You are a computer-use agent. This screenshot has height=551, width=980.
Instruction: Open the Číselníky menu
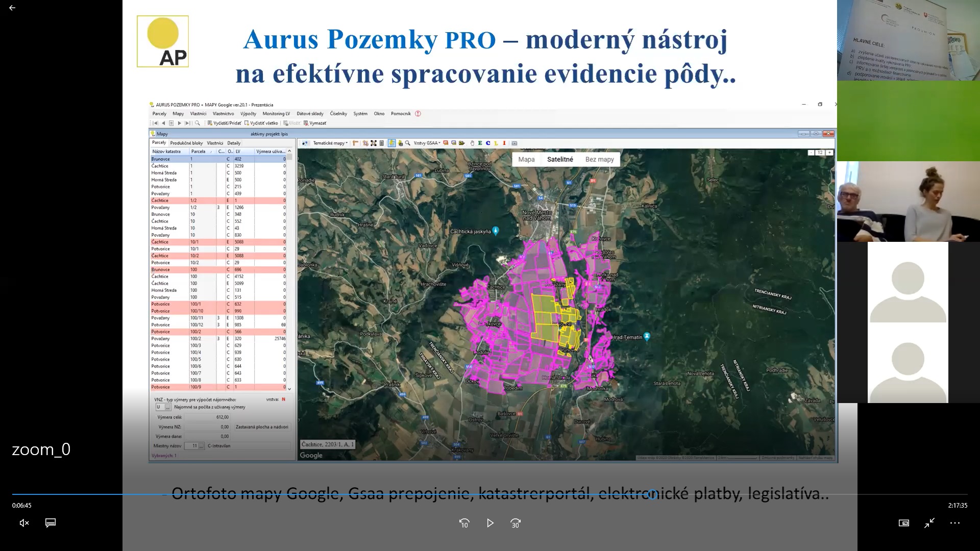tap(338, 114)
